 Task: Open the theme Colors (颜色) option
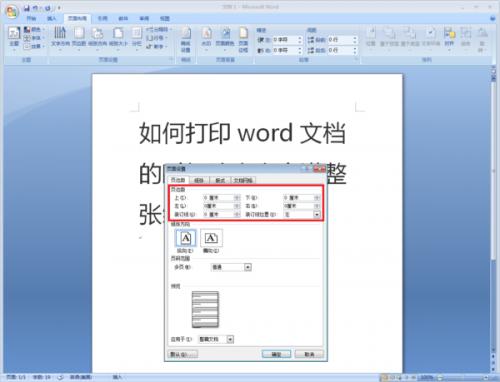coord(33,30)
